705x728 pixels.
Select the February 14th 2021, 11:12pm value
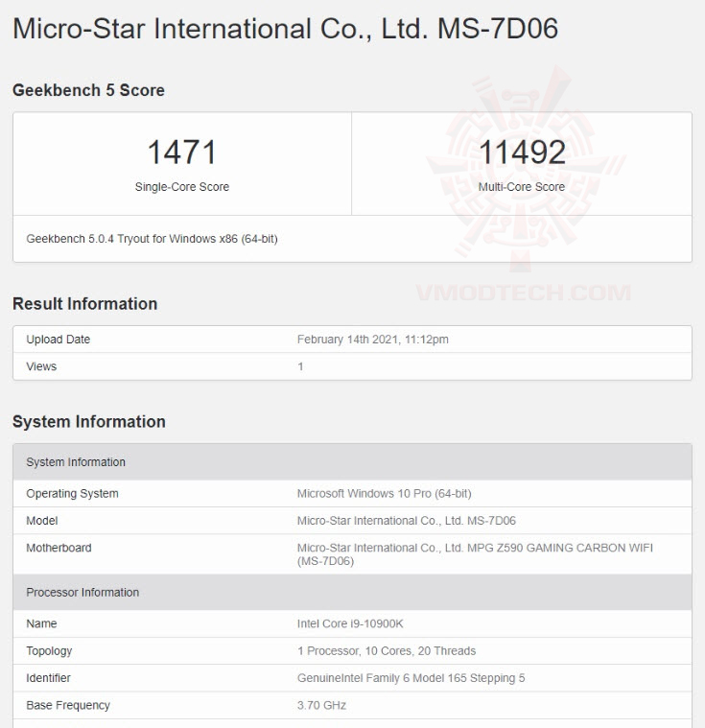click(x=373, y=340)
